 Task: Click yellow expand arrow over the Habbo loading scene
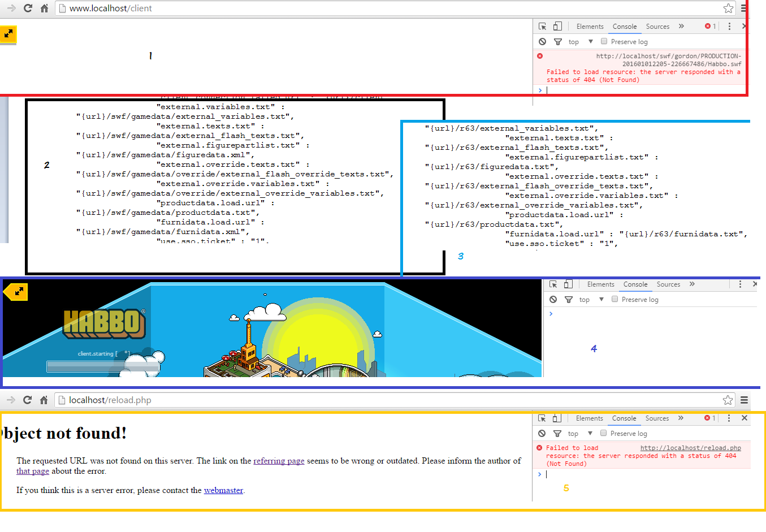click(15, 292)
